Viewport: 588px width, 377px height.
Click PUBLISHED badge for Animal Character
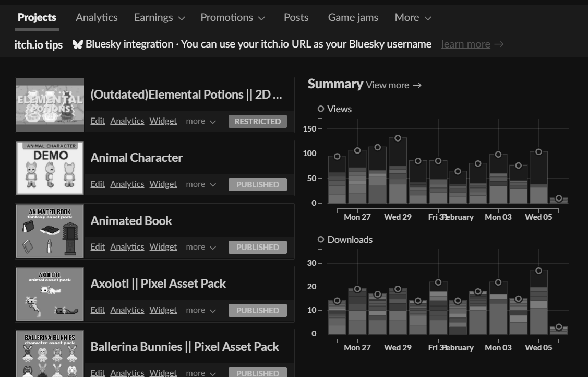pos(258,184)
